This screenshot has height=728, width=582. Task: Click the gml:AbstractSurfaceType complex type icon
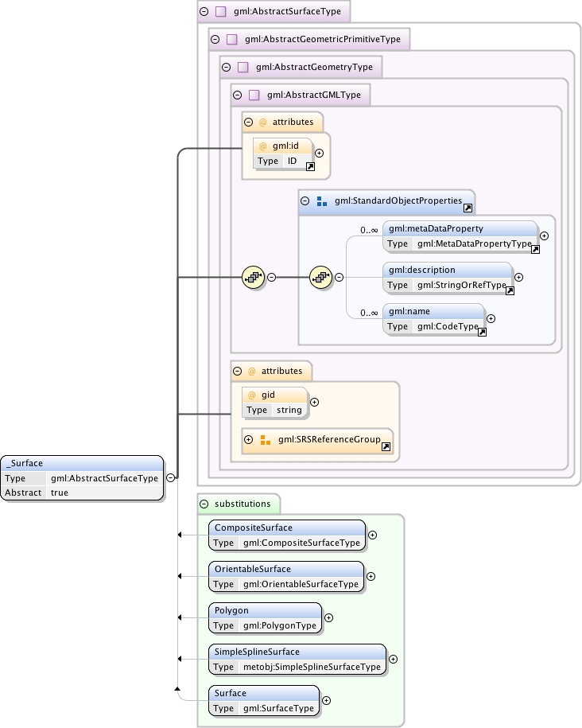(221, 12)
